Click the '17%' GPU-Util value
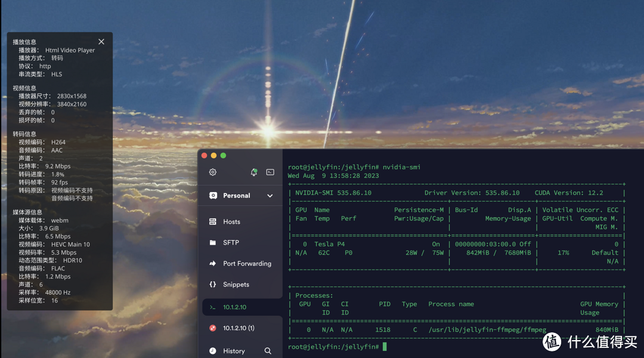 pyautogui.click(x=563, y=253)
